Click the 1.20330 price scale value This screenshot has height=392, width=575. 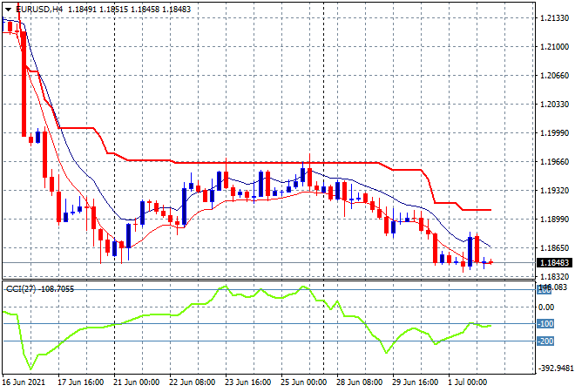(x=555, y=105)
